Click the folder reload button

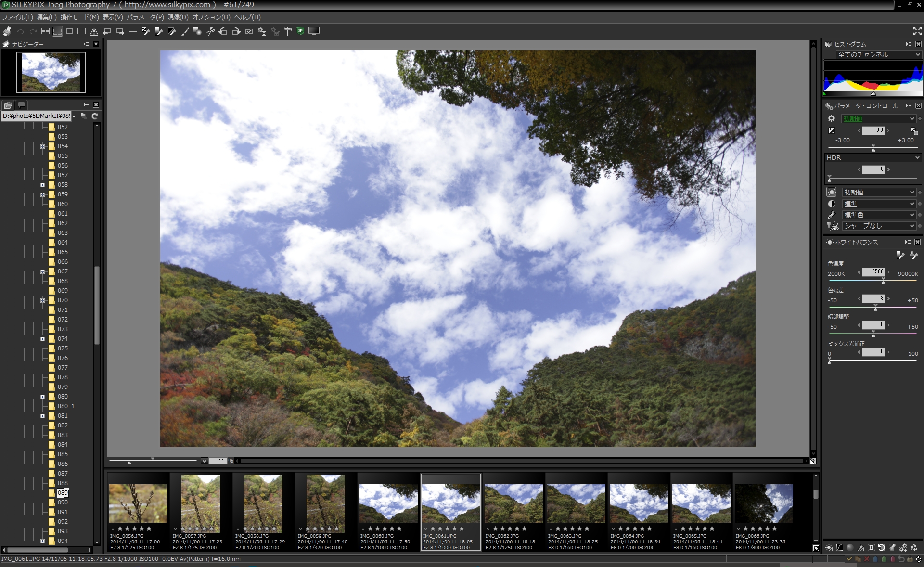pos(95,116)
